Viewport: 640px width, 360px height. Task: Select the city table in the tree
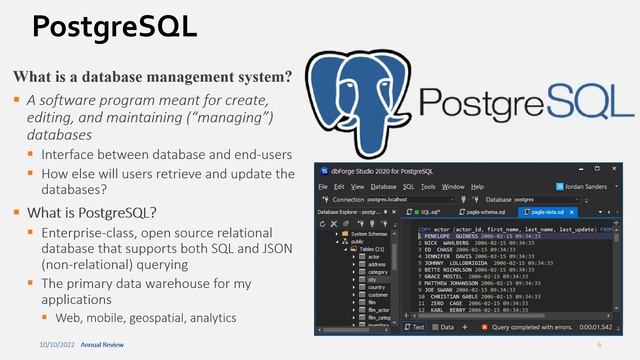tap(372, 280)
